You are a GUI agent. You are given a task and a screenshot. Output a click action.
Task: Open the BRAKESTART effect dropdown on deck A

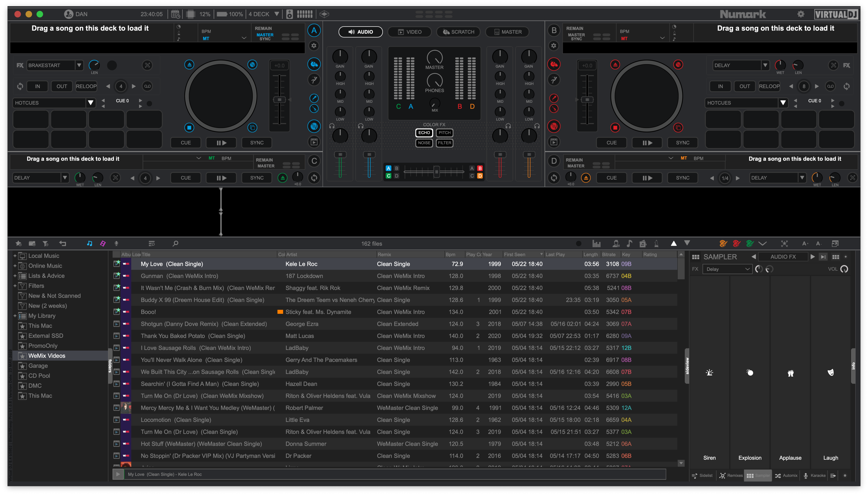79,65
